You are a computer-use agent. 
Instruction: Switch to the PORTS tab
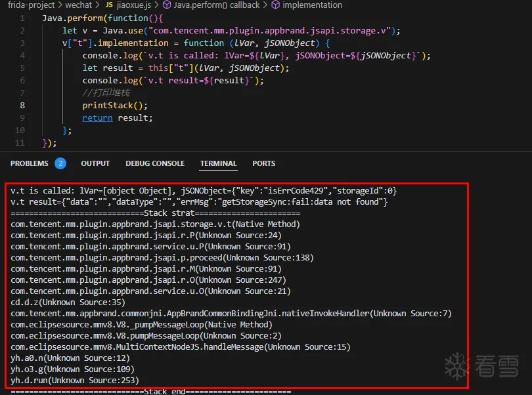[x=263, y=163]
